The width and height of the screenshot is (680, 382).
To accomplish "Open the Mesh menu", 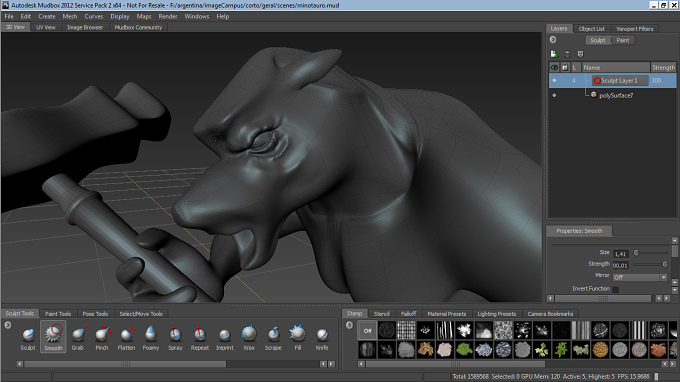I will tap(70, 16).
